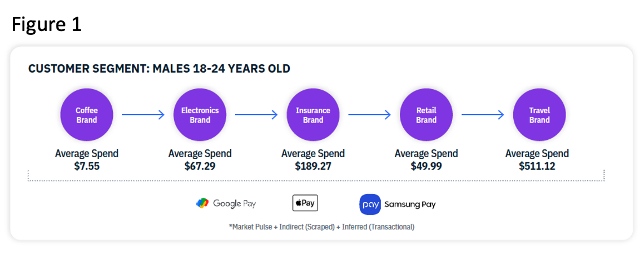This screenshot has width=644, height=266.
Task: Select the Electronics Brand circle
Action: pyautogui.click(x=200, y=115)
